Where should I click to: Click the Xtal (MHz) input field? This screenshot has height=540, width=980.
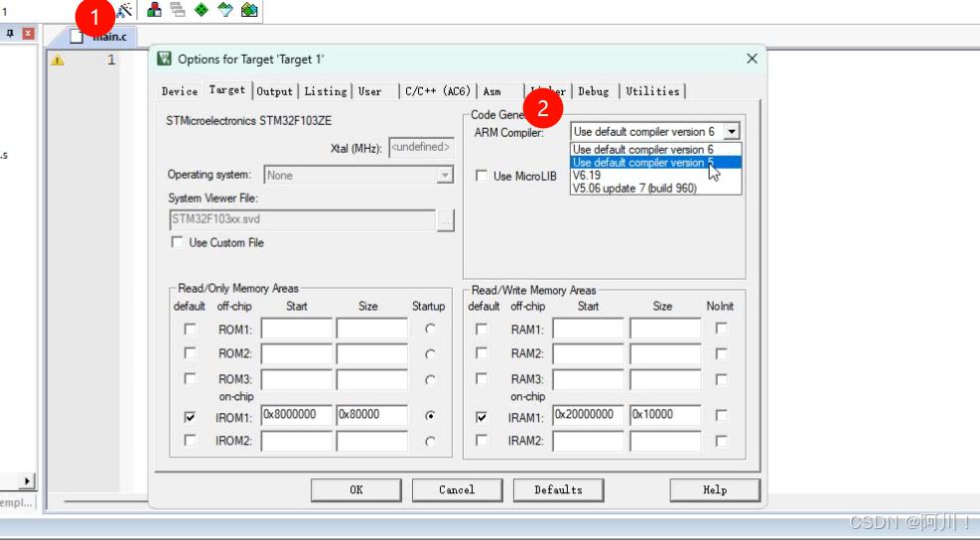click(x=421, y=148)
